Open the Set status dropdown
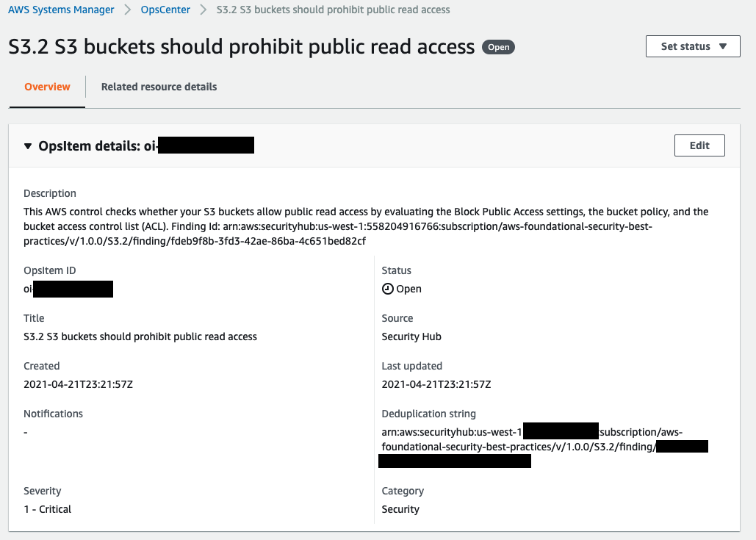Image resolution: width=756 pixels, height=540 pixels. click(691, 46)
